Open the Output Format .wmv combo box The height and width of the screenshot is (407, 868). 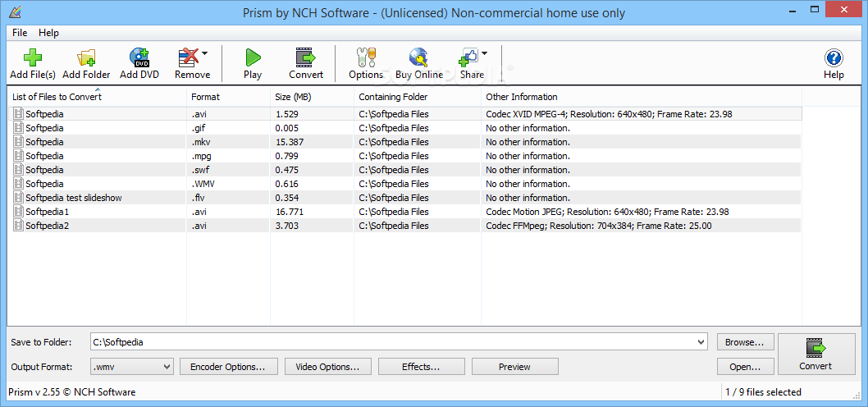click(132, 367)
